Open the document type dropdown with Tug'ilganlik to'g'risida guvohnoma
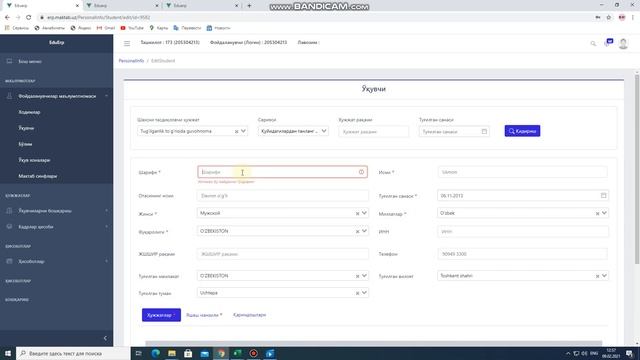This screenshot has height=360, width=640. coord(192,131)
